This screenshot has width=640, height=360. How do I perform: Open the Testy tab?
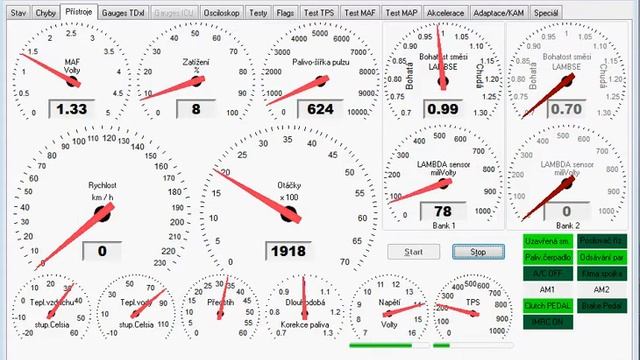coord(258,13)
